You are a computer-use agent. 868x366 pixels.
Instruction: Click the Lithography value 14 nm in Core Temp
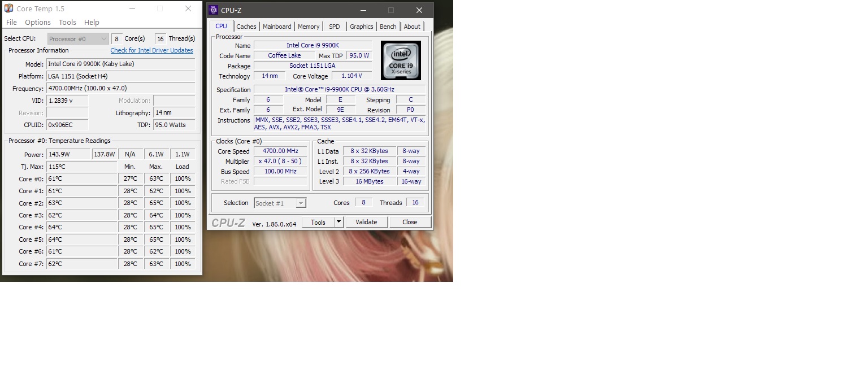[174, 113]
